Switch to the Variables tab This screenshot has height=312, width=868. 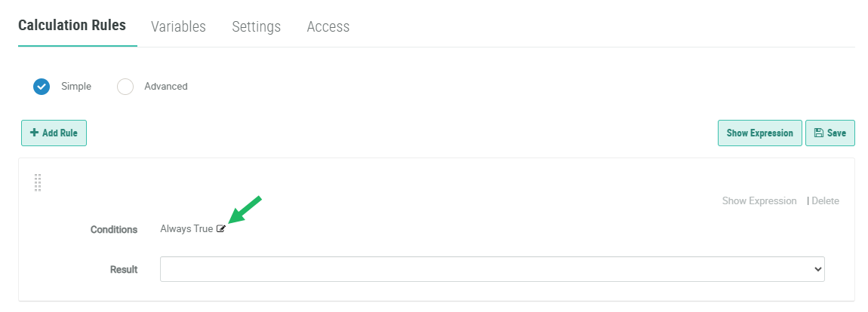click(178, 26)
